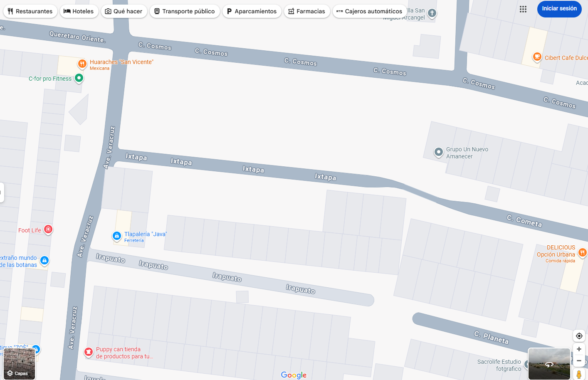Viewport: 588px width, 380px height.
Task: Filter map by Restaurantes
Action: (x=30, y=11)
